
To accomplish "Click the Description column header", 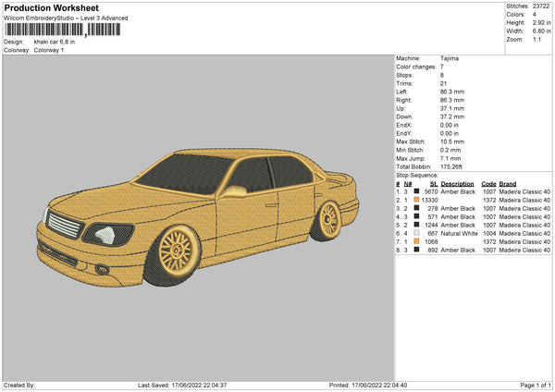I will coord(457,183).
